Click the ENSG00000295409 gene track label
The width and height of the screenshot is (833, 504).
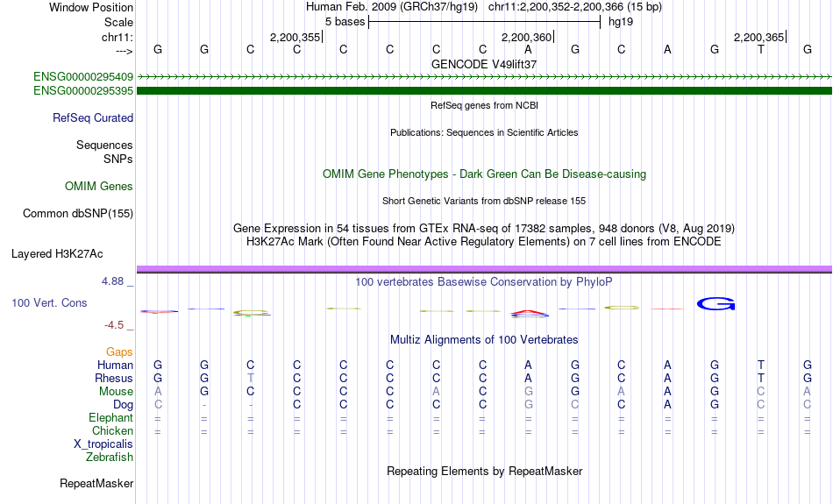(83, 76)
